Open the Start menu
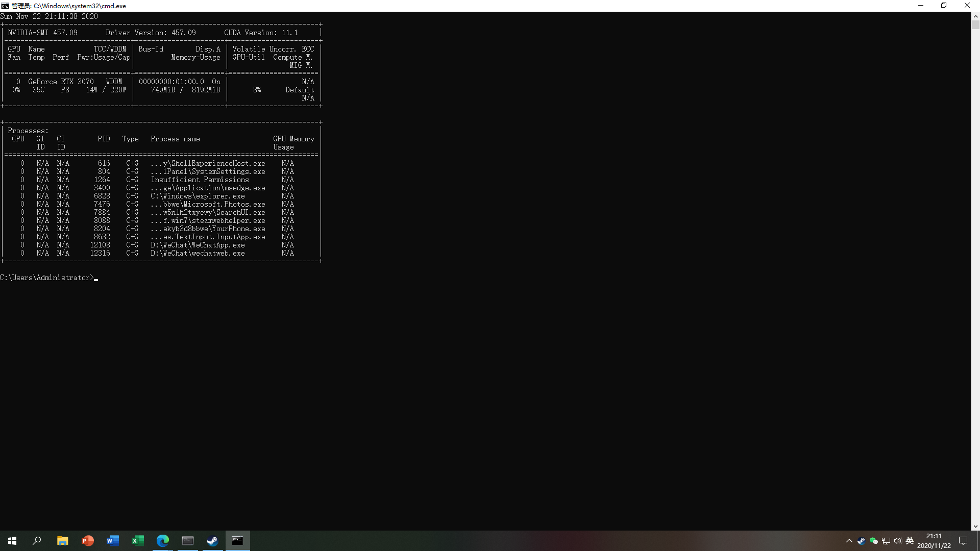The width and height of the screenshot is (980, 551). point(12,541)
